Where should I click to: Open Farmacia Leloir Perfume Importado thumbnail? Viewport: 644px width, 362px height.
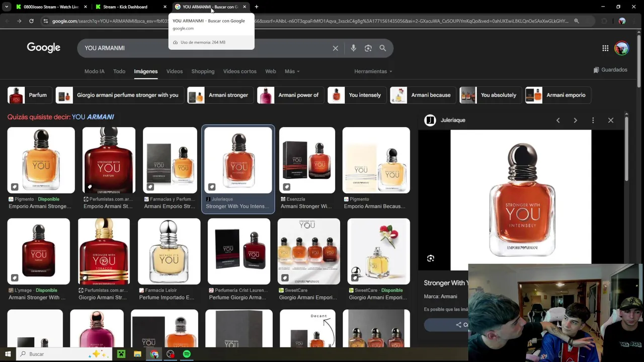tap(169, 251)
